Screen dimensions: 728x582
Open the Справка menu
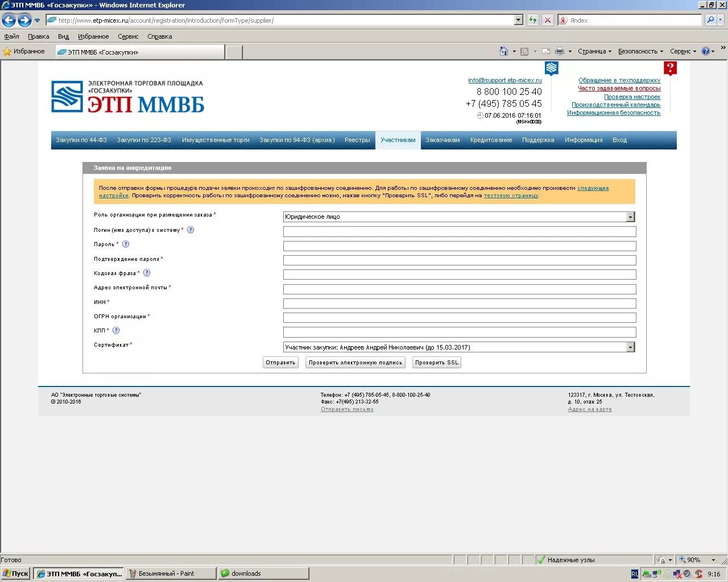point(159,36)
